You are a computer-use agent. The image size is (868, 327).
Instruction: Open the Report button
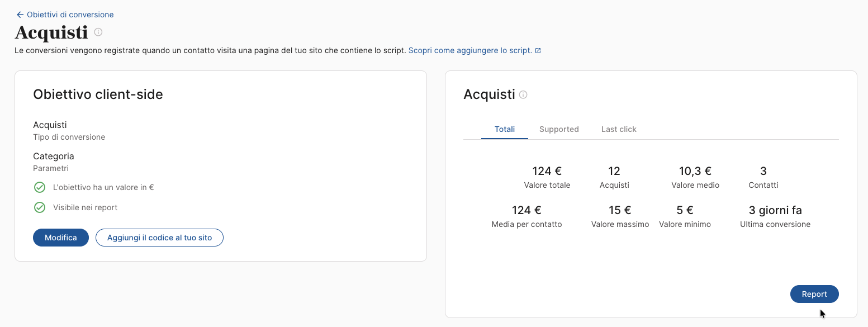pos(814,294)
